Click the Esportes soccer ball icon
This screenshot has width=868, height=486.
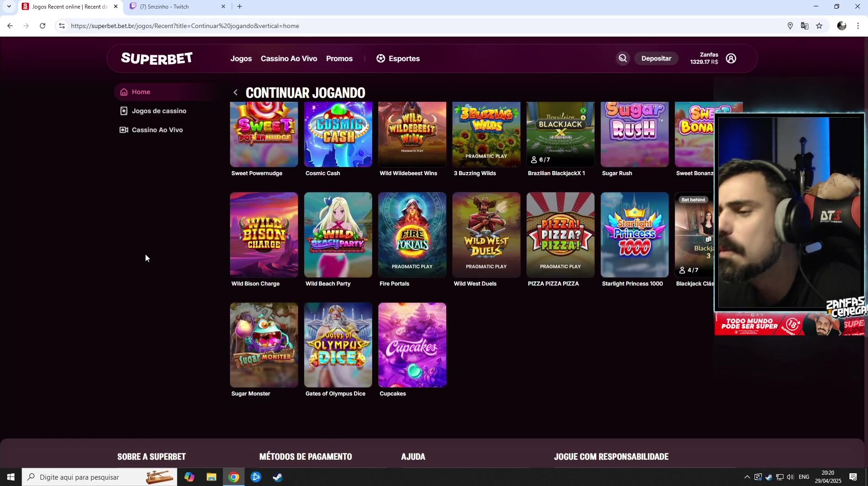[381, 58]
